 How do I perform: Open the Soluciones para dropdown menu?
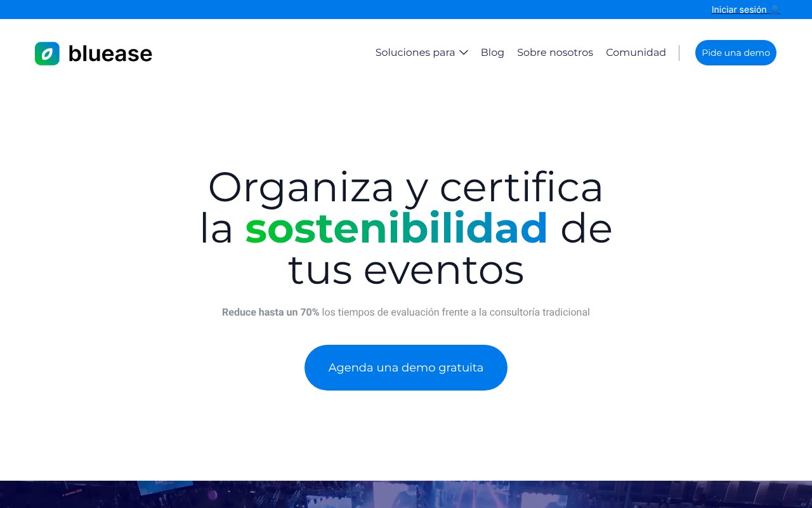pyautogui.click(x=416, y=53)
